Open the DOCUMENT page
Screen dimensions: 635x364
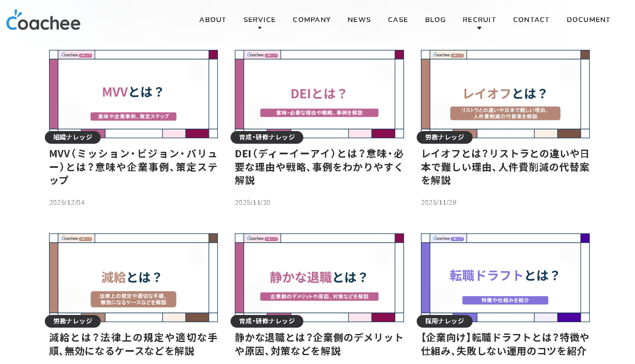pyautogui.click(x=588, y=19)
